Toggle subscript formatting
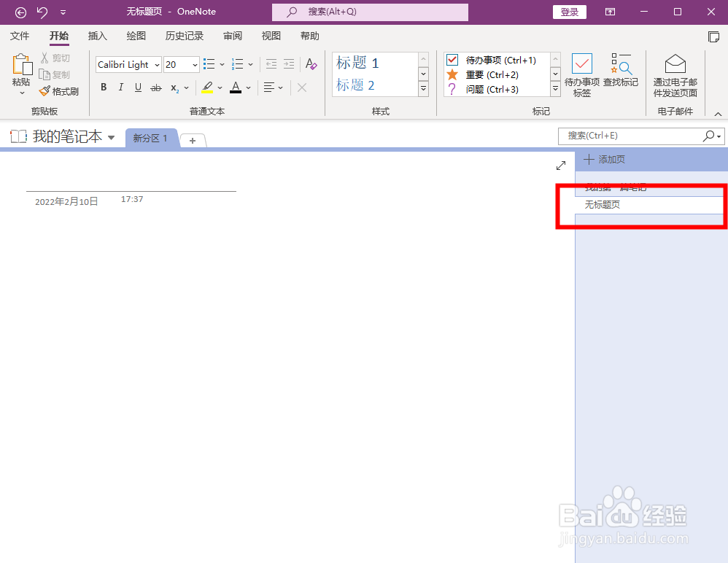 [174, 88]
